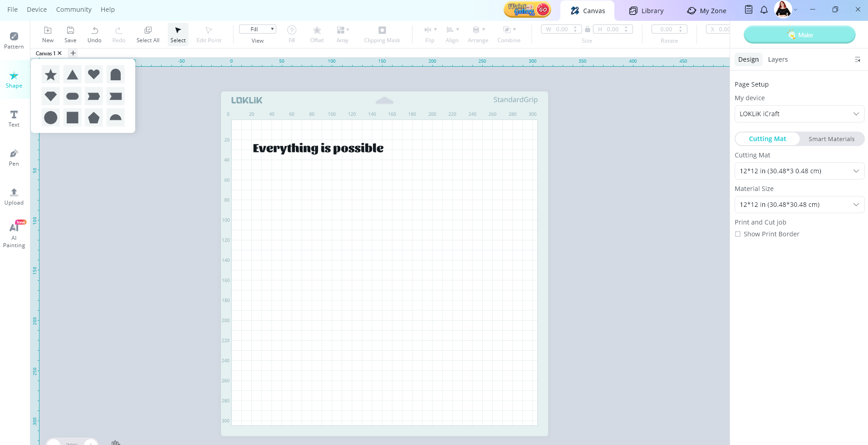Insert the heart shape
Screen dimensions: 868x445
click(x=94, y=74)
